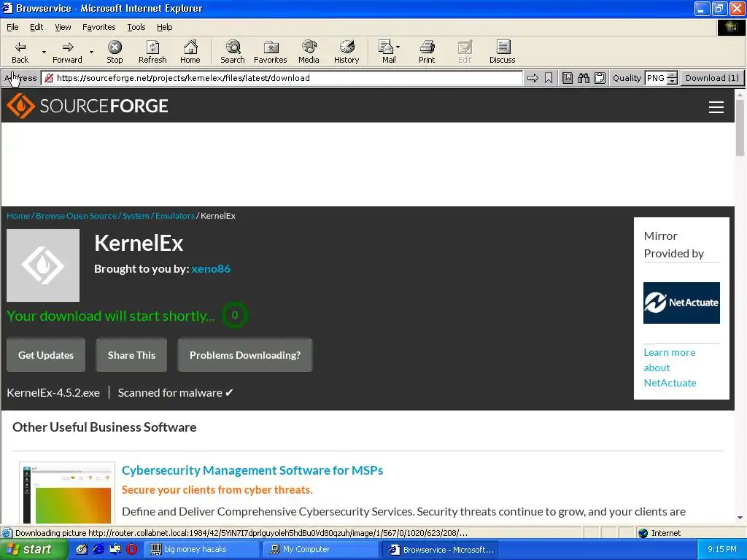Click the binoculars find icon
This screenshot has width=747, height=560.
584,78
